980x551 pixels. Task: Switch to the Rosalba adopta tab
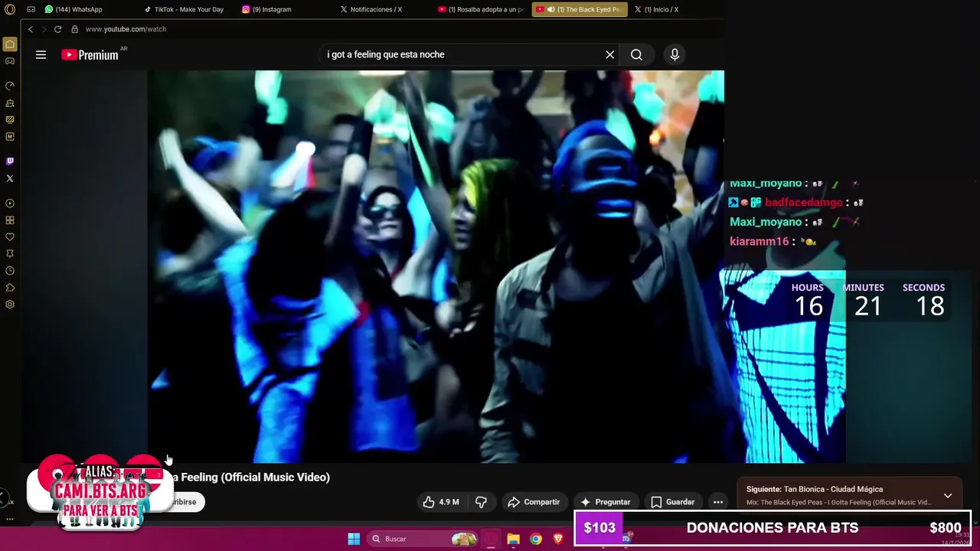481,9
